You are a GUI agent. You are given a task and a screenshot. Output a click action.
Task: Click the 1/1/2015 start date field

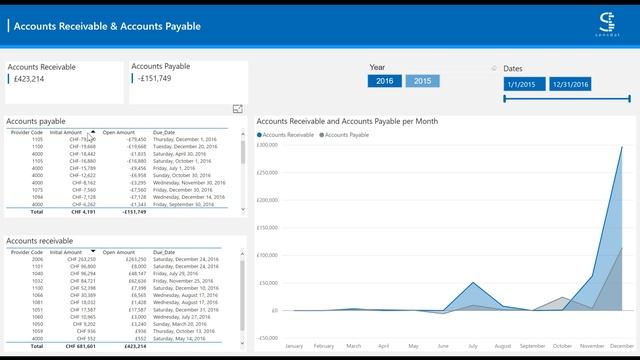(x=524, y=84)
